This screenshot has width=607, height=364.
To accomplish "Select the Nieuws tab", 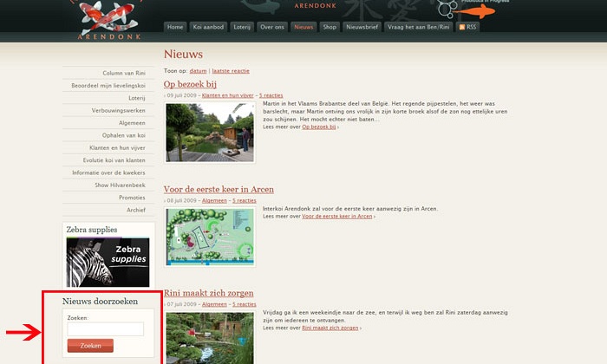I will [x=303, y=27].
